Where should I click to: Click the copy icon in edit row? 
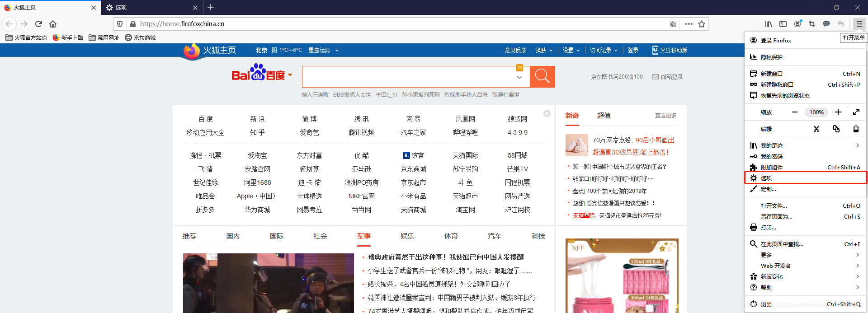tap(836, 129)
